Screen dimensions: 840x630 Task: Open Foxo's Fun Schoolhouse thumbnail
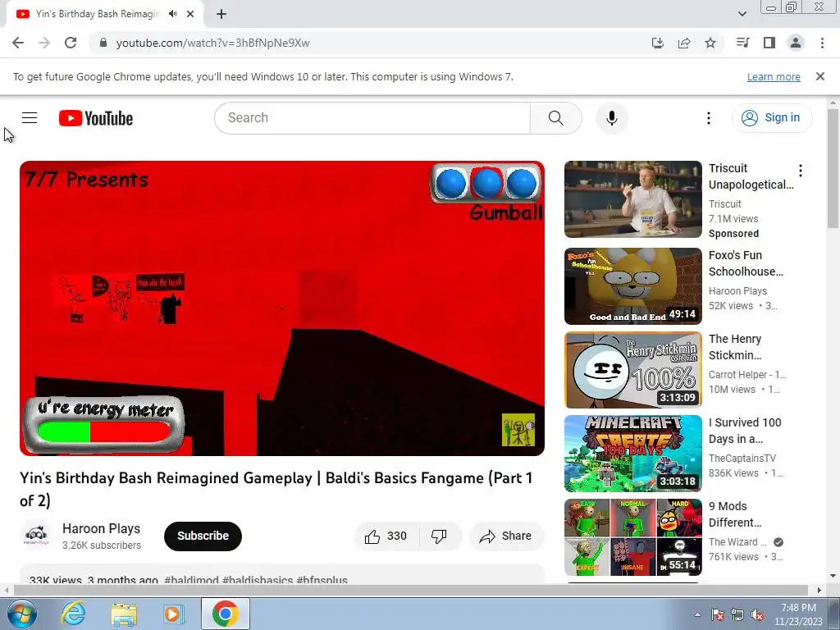point(632,286)
